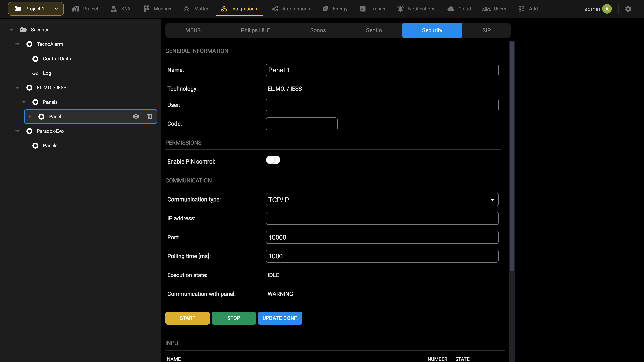This screenshot has width=644, height=362.
Task: Open the Project nav item
Action: (85, 9)
